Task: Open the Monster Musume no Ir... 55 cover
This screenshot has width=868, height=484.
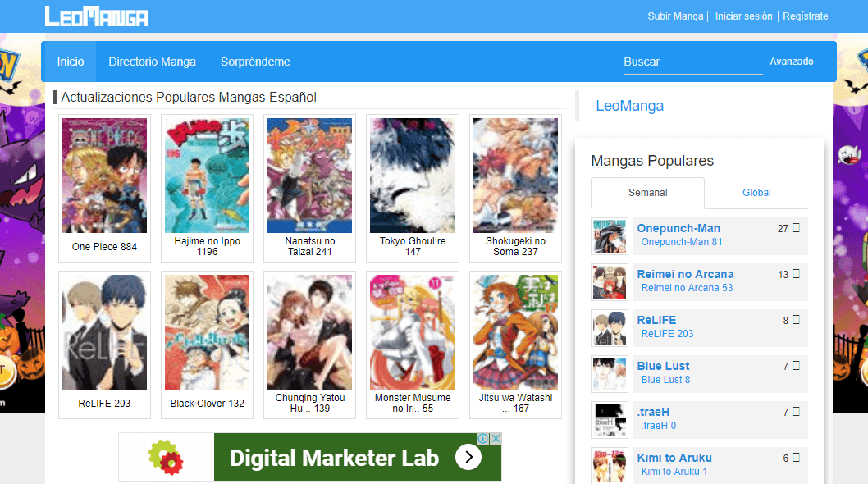Action: 413,331
